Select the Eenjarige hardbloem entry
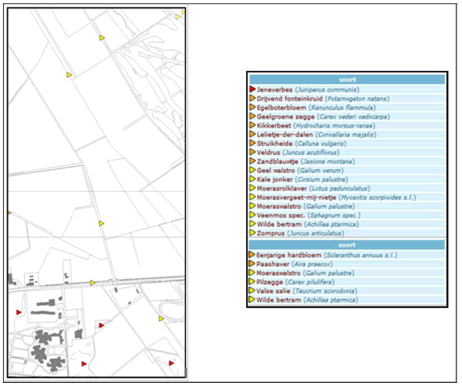462x386 pixels. point(289,255)
